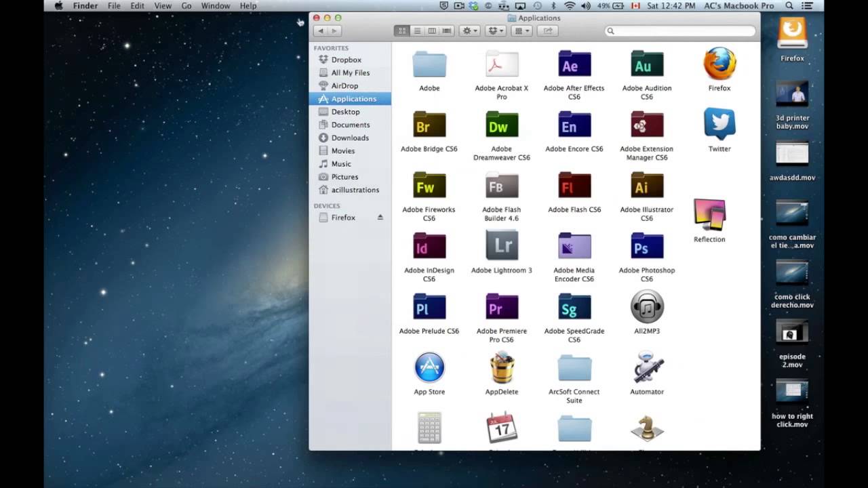This screenshot has height=488, width=868.
Task: Eject the Firefox device in sidebar
Action: (x=380, y=218)
